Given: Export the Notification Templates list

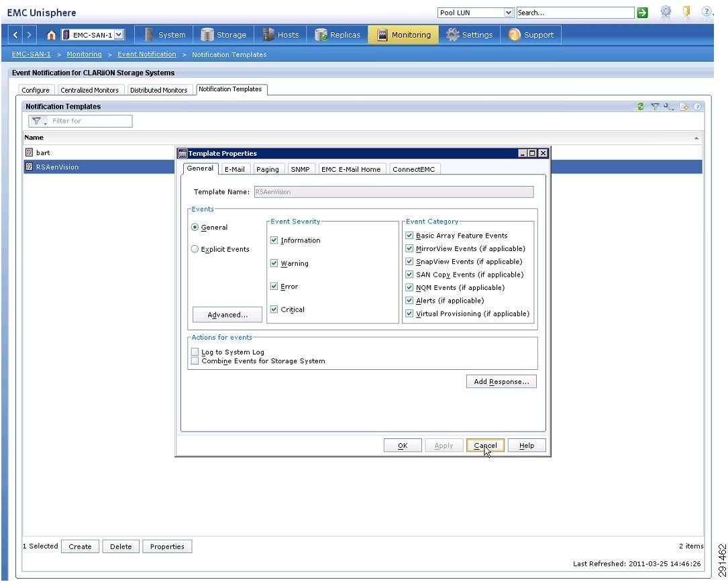Looking at the screenshot, I should tap(684, 106).
